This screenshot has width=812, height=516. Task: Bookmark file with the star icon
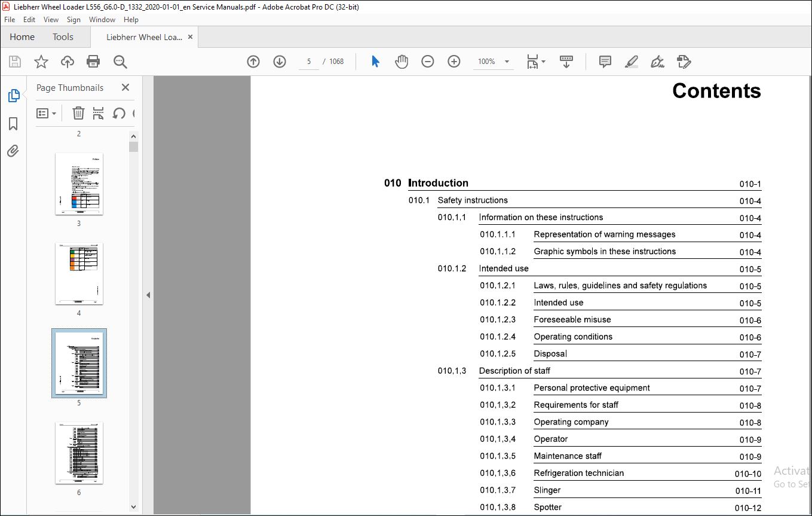click(x=41, y=62)
